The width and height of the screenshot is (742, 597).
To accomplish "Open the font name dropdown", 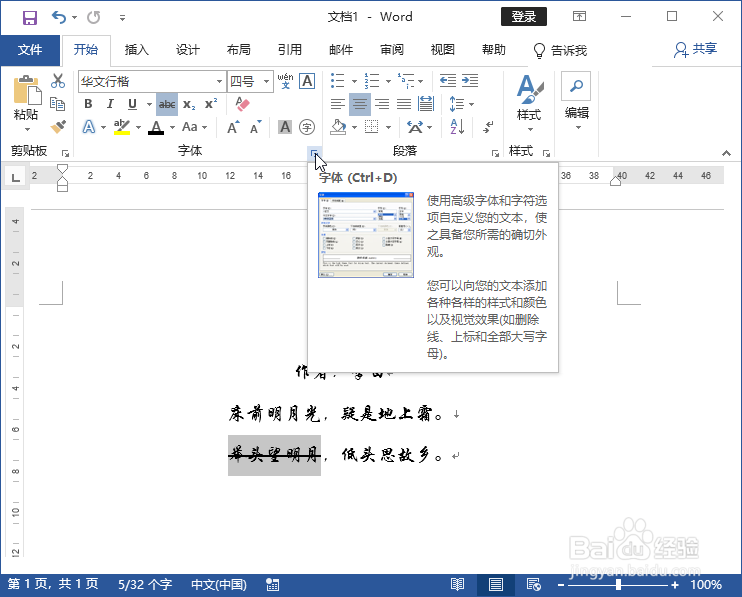I will [219, 81].
